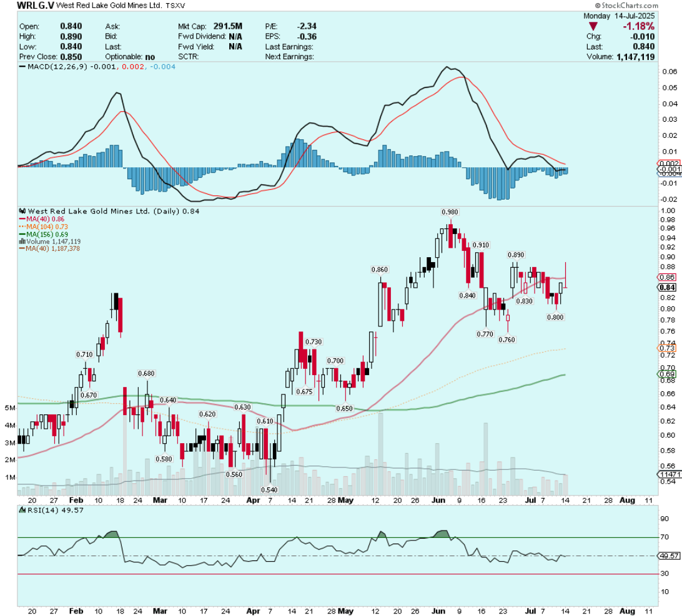Click the Next Earnings label

tap(289, 57)
